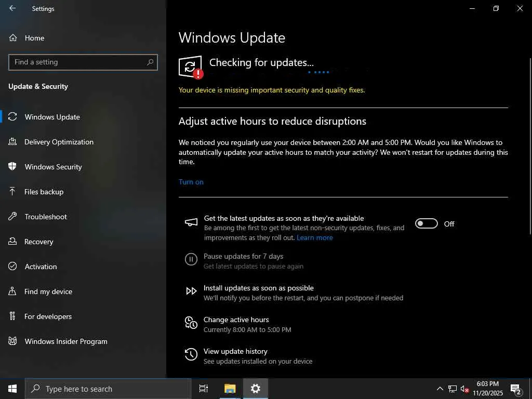This screenshot has width=532, height=399.
Task: Click the megaphone icon for latest updates
Action: pyautogui.click(x=191, y=222)
